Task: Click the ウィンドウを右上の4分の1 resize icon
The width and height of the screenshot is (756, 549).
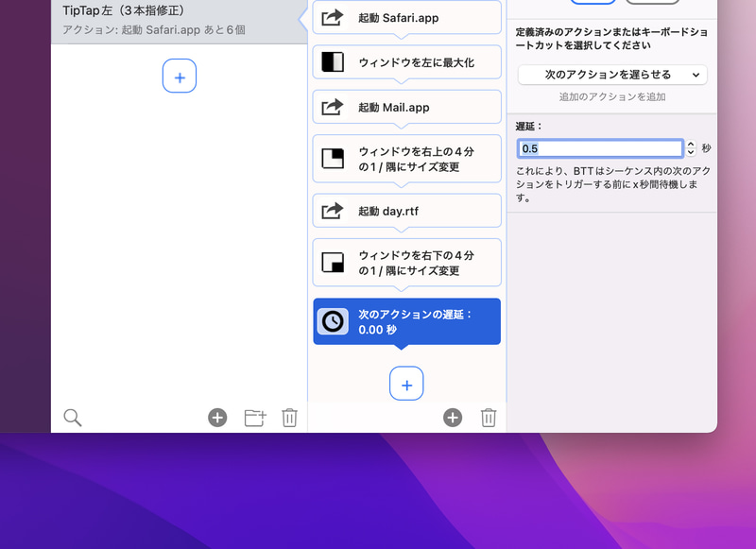Action: coord(333,159)
